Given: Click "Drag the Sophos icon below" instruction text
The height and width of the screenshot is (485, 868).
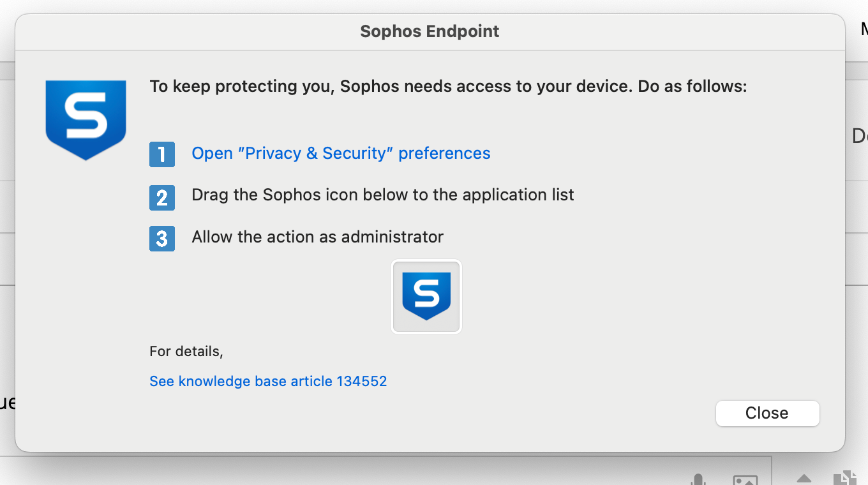Looking at the screenshot, I should click(x=383, y=195).
